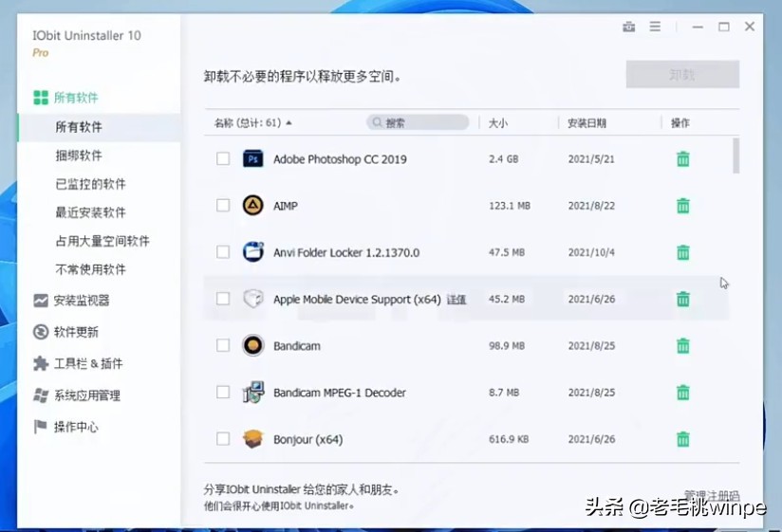Click the Bonjour box icon
Screen dimensions: 782x532
(252, 439)
